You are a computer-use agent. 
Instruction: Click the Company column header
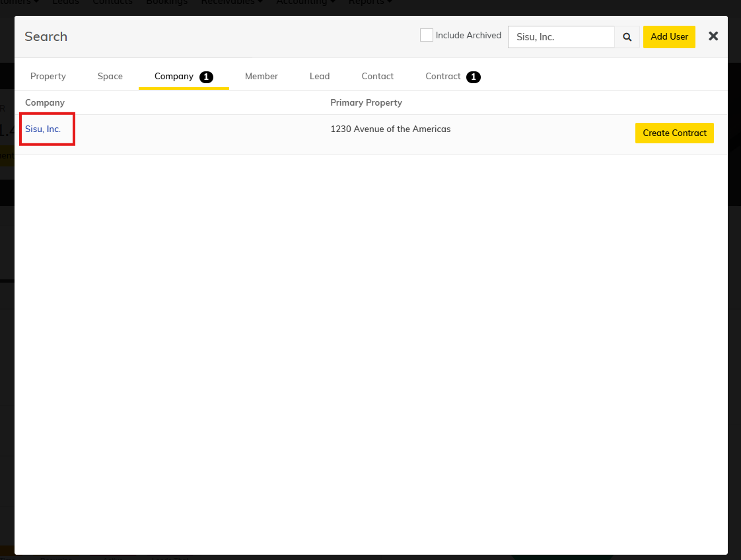tap(45, 103)
